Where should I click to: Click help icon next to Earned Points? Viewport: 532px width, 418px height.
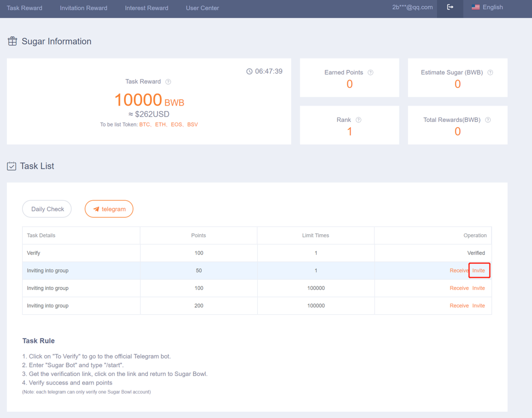click(x=371, y=73)
